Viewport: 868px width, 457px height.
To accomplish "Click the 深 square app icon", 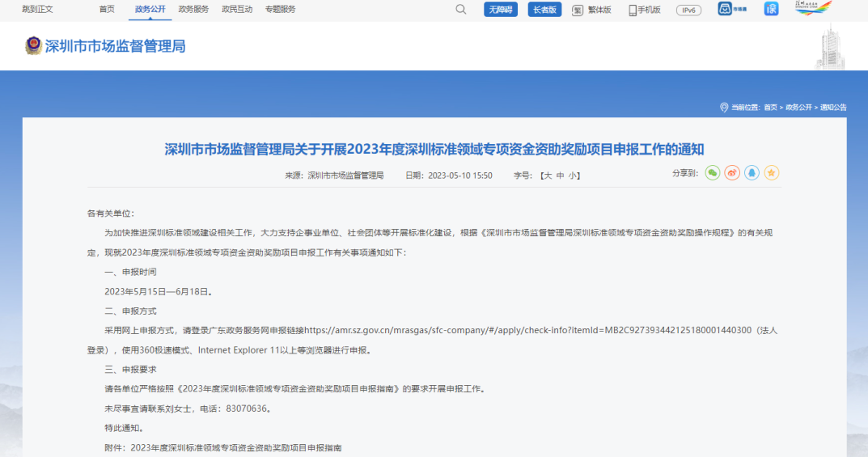I will pyautogui.click(x=771, y=9).
